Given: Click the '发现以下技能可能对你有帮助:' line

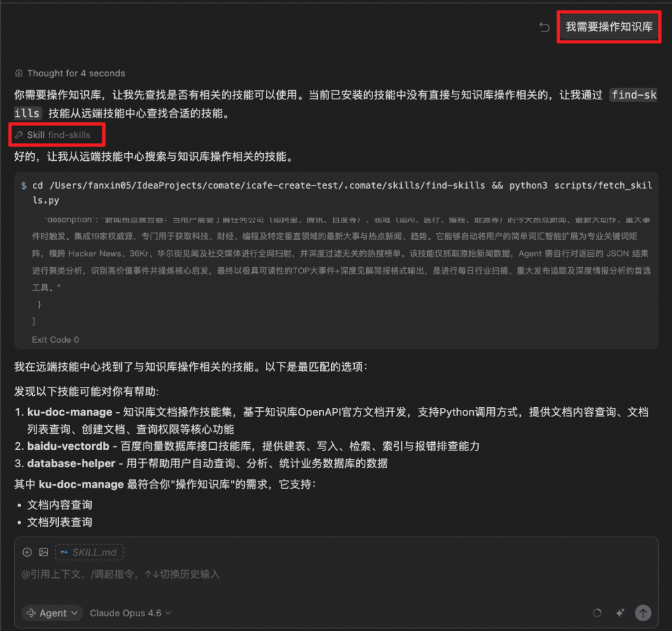Looking at the screenshot, I should pos(87,392).
